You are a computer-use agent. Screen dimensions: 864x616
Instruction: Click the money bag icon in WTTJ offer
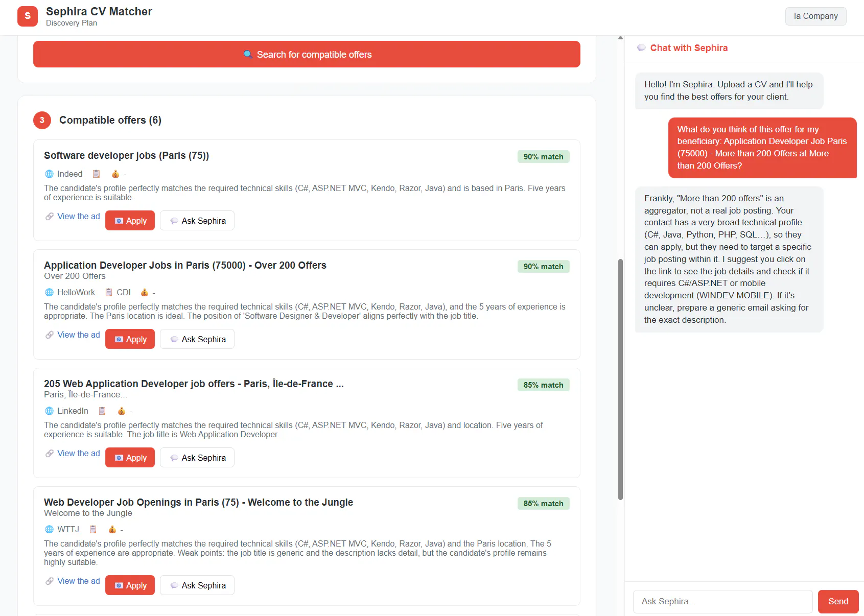pyautogui.click(x=112, y=530)
